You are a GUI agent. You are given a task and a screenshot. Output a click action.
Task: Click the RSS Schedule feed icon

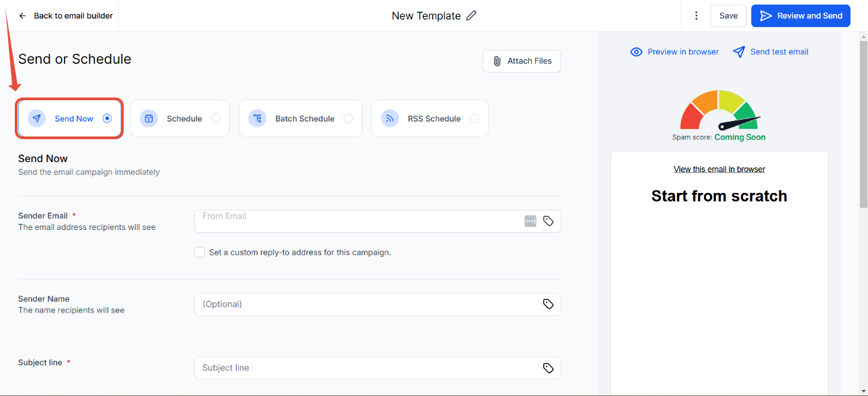click(x=390, y=118)
